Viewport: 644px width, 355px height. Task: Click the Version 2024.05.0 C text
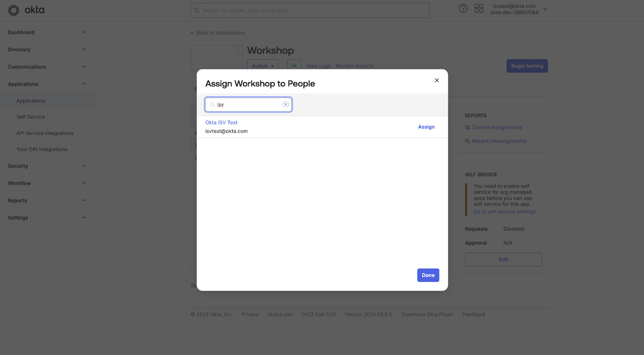coord(369,314)
